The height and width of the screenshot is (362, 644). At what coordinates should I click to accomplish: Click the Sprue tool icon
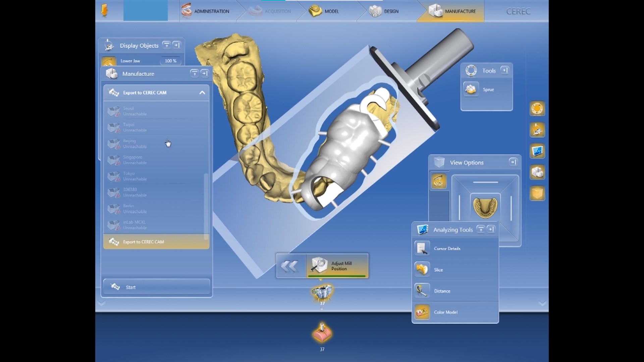(x=471, y=89)
